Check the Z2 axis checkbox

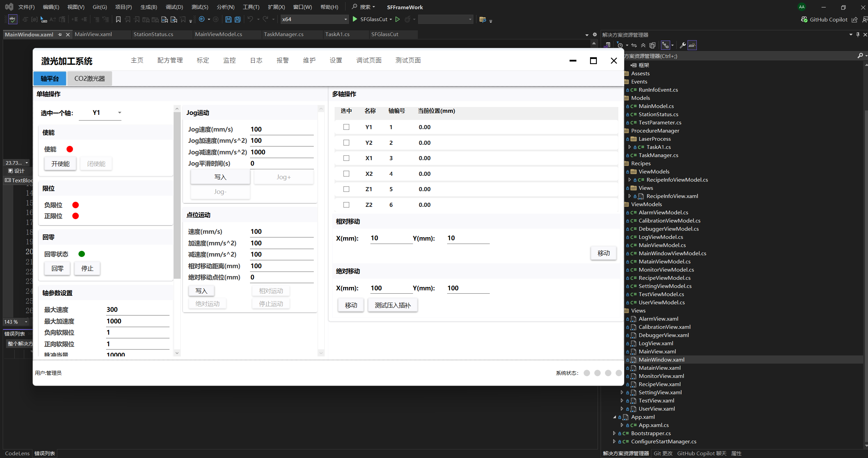[x=346, y=205]
